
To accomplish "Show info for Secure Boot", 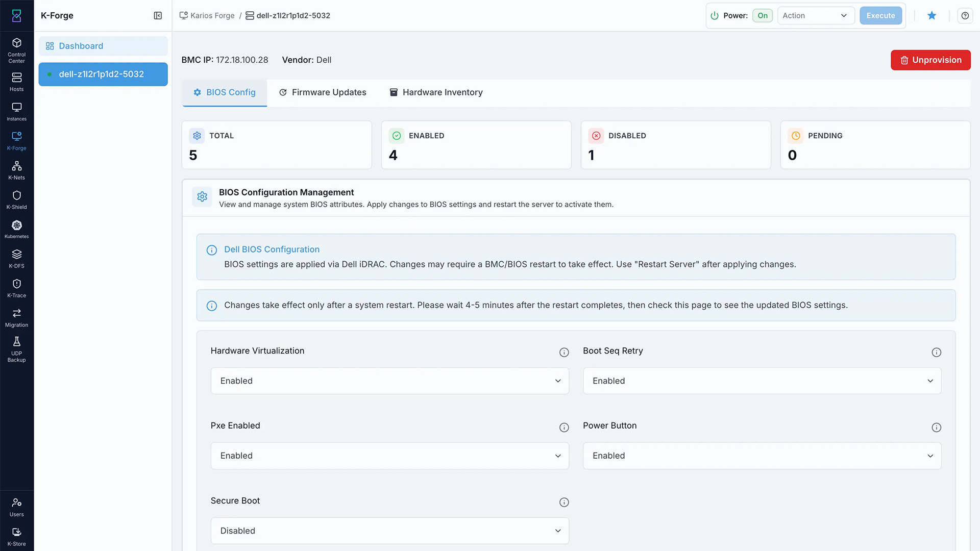I will pyautogui.click(x=564, y=503).
